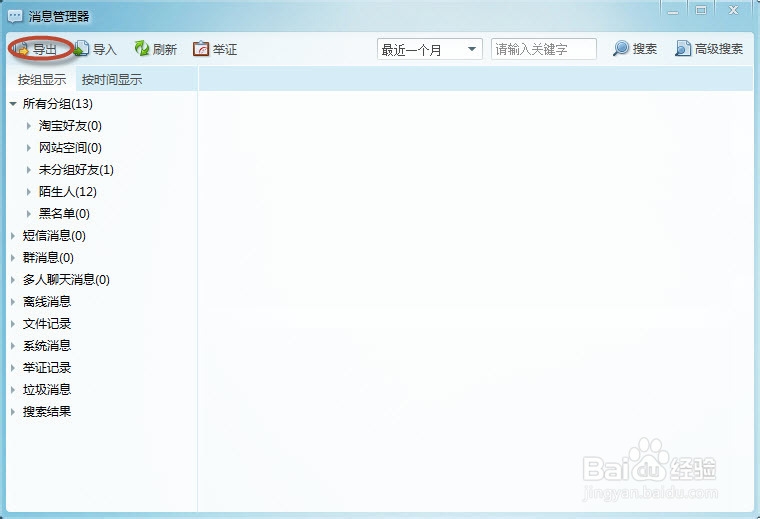Select the 短信消息(0) item
The image size is (760, 519).
[x=54, y=236]
